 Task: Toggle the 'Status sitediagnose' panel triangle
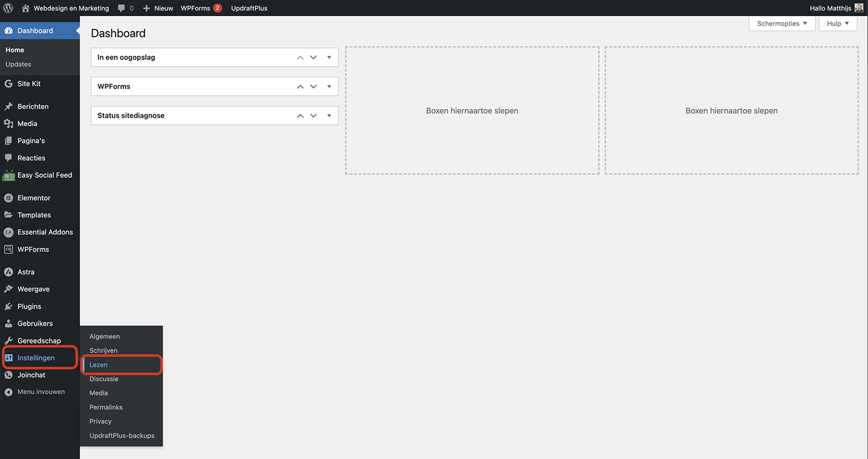[329, 116]
